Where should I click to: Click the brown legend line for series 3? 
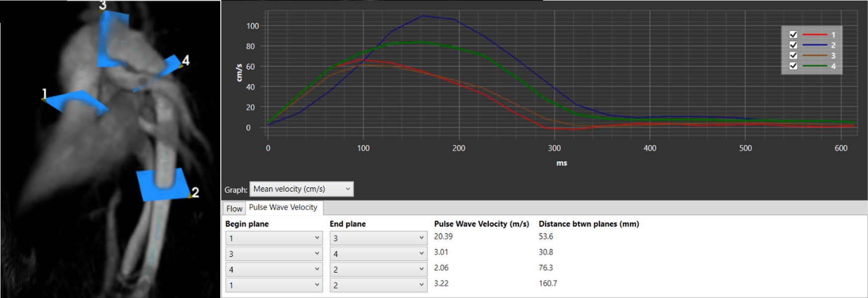814,56
